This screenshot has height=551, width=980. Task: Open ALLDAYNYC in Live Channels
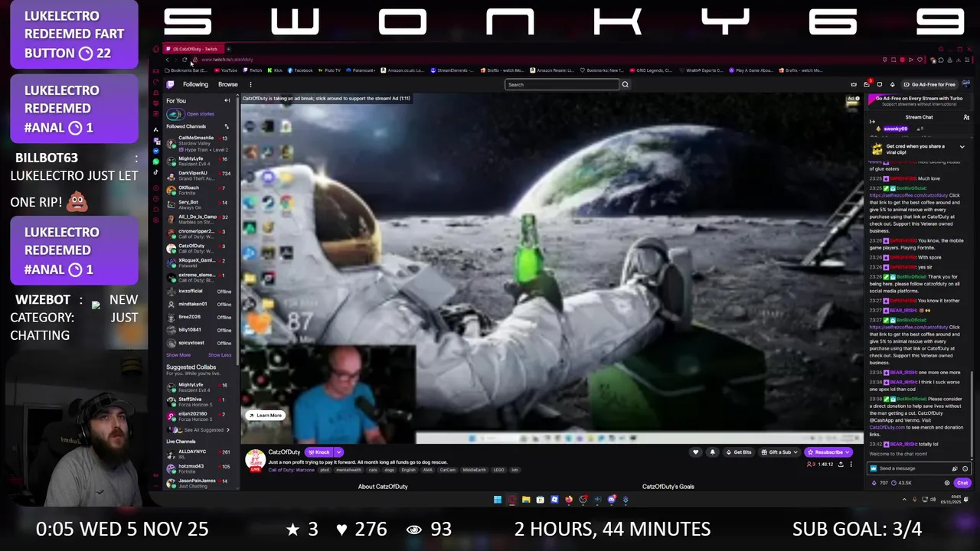click(x=199, y=454)
